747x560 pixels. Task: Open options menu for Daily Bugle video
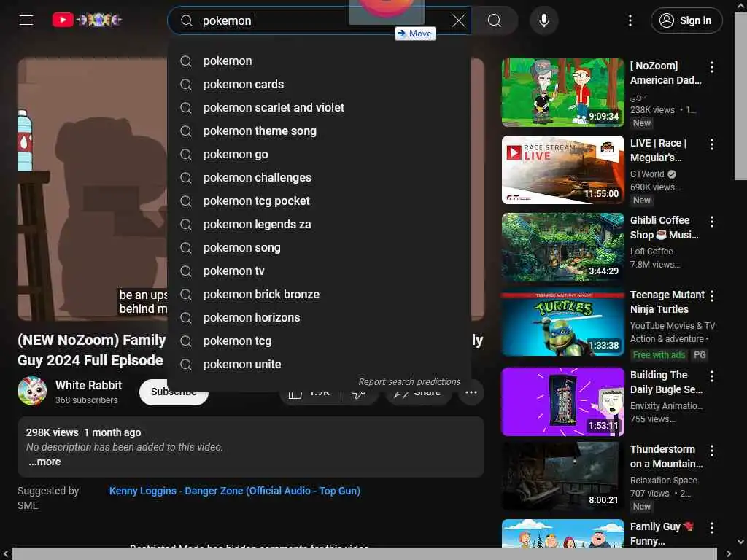(x=712, y=376)
